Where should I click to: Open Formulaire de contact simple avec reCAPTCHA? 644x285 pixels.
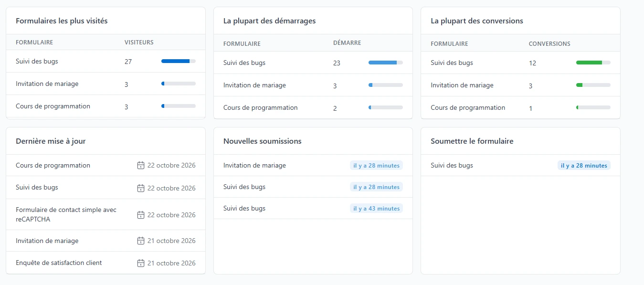pos(66,214)
